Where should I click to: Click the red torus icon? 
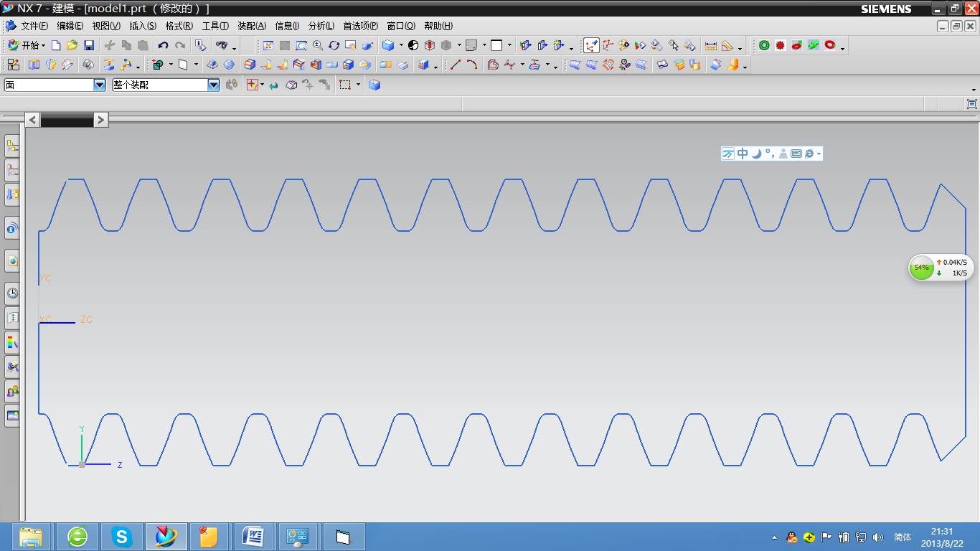pos(830,45)
